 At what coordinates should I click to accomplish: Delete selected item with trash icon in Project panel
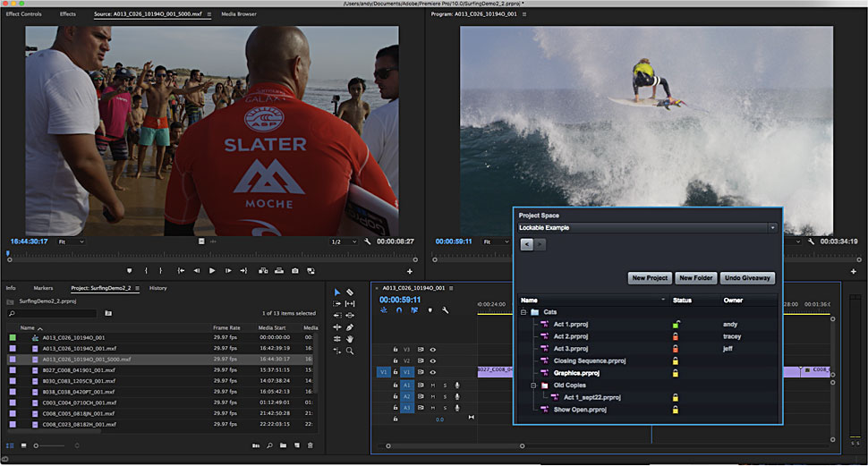[x=310, y=445]
